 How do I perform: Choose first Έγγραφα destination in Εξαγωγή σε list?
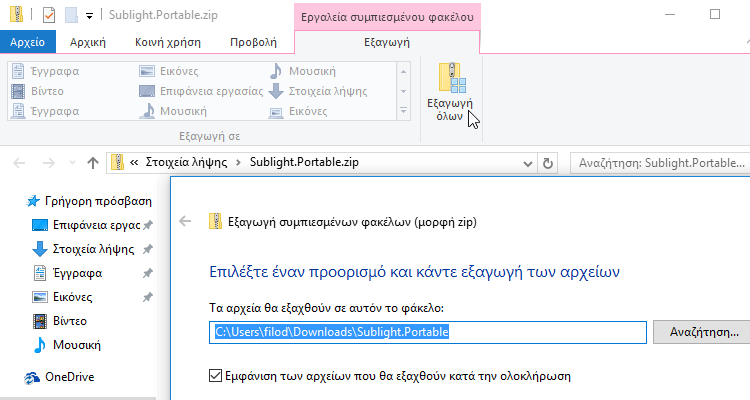pos(45,71)
